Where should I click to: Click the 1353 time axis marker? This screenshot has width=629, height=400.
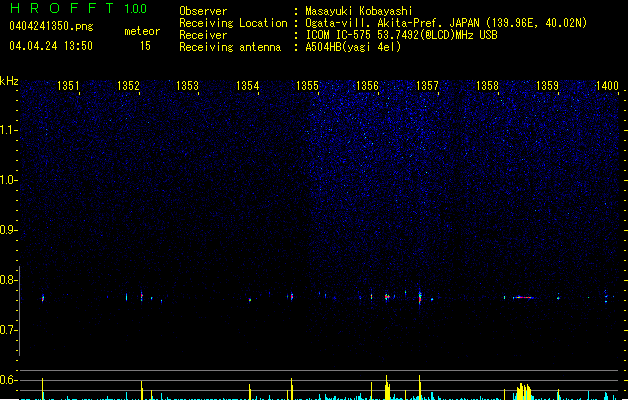pos(188,86)
